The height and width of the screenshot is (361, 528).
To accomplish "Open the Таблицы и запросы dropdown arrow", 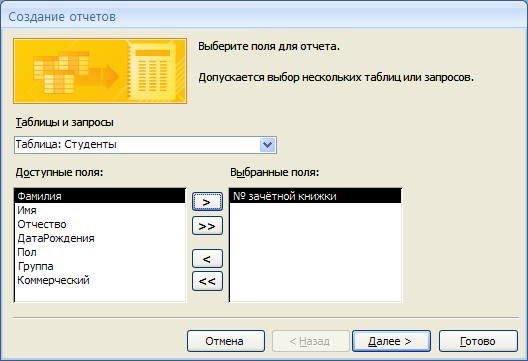I will point(268,145).
